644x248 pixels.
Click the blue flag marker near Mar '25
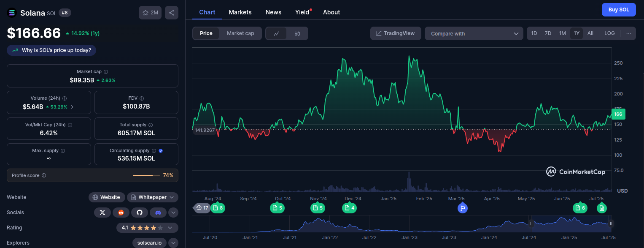(463, 208)
